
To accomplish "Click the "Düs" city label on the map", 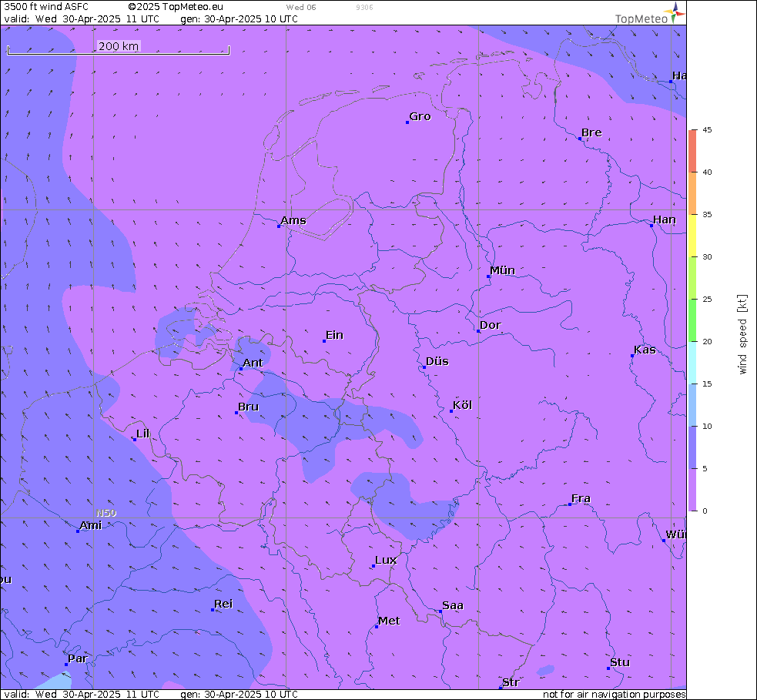I will 437,361.
